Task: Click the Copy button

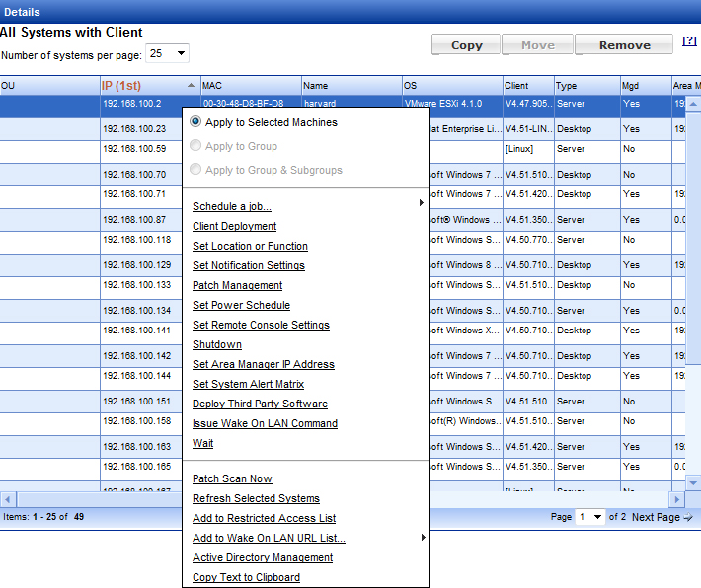Action: [466, 45]
